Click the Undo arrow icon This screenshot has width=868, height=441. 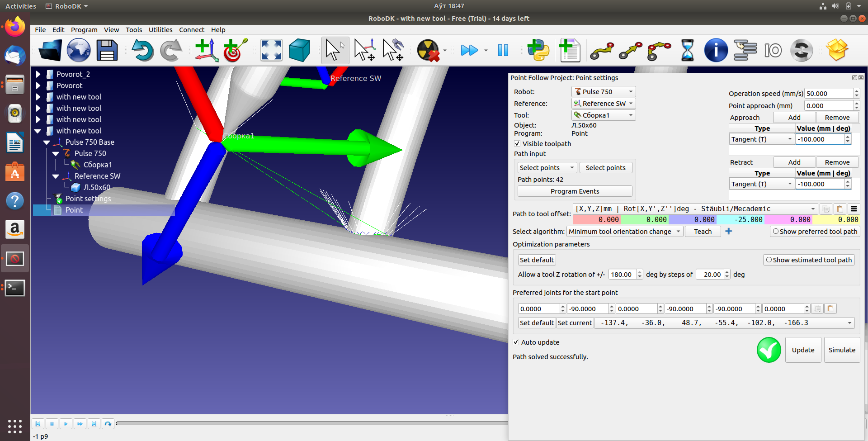coord(142,50)
